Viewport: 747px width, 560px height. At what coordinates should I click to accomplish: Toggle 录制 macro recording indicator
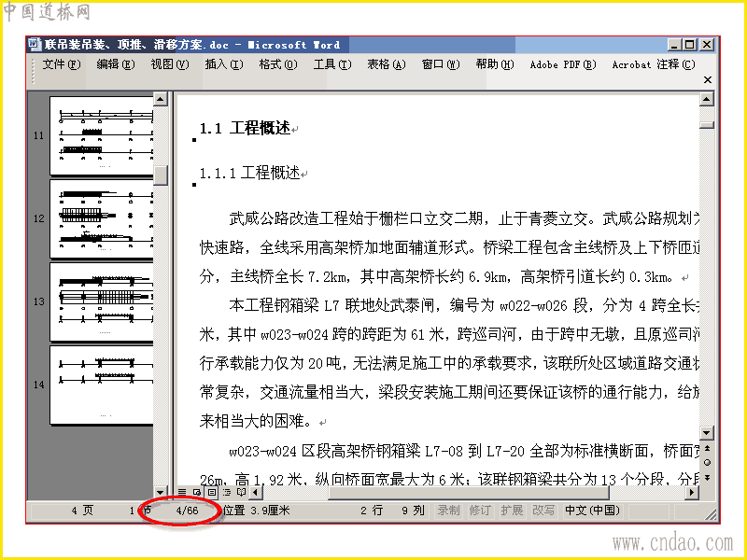[448, 511]
